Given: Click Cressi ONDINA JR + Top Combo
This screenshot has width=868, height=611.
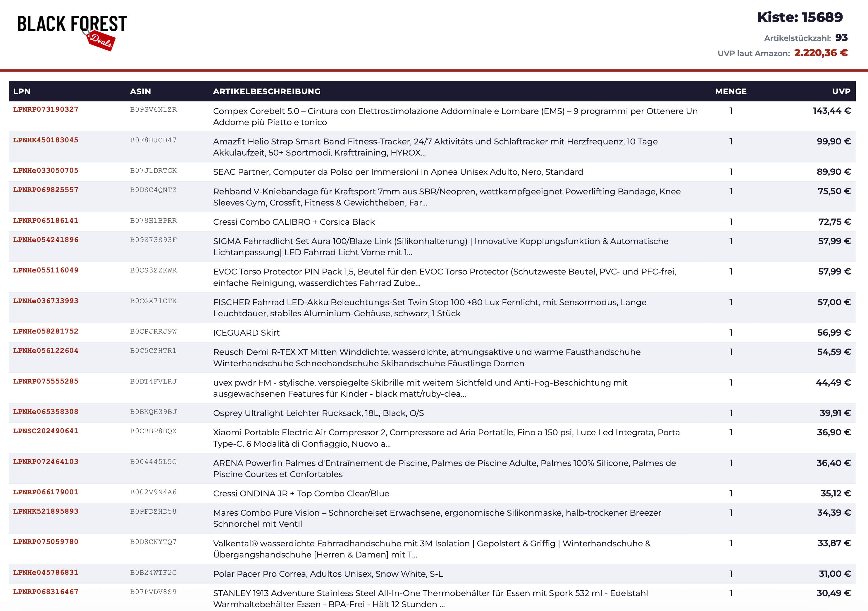Looking at the screenshot, I should [x=301, y=493].
